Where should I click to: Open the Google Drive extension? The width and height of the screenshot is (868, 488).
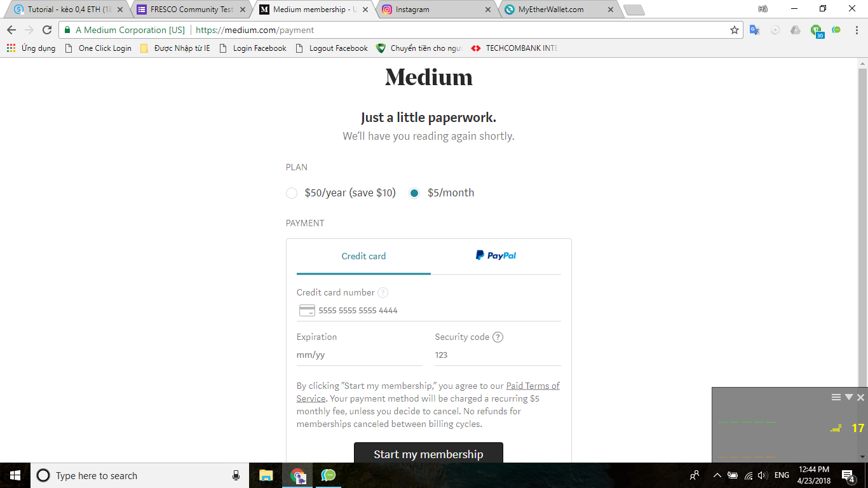796,30
